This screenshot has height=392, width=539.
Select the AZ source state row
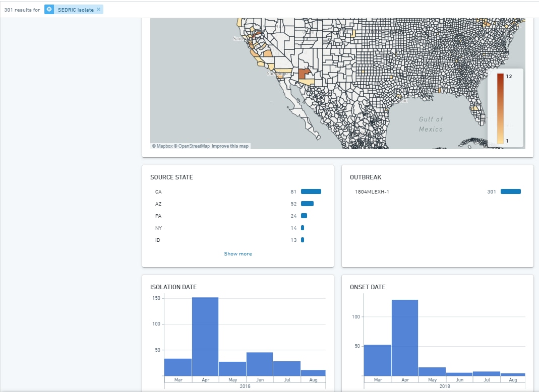238,204
